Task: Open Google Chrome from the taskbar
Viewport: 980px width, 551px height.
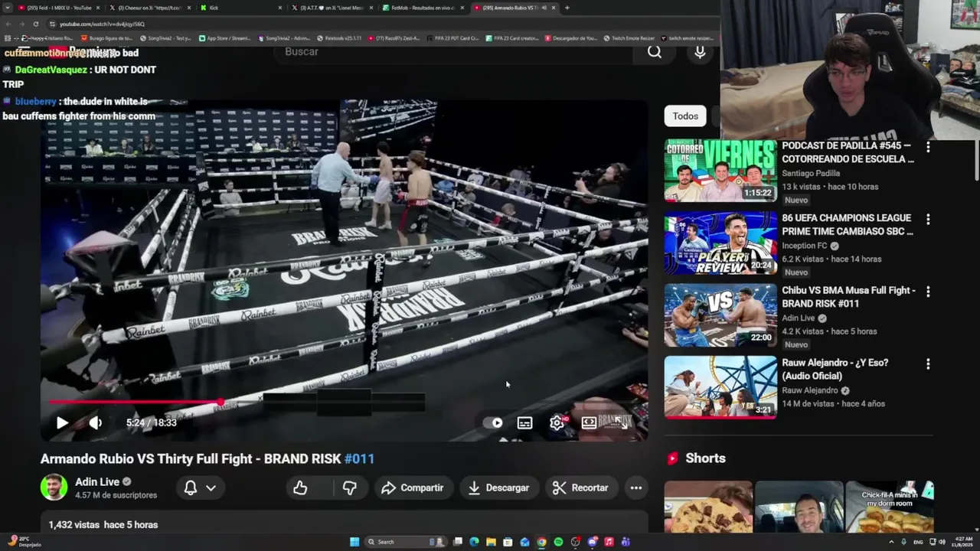Action: click(541, 542)
